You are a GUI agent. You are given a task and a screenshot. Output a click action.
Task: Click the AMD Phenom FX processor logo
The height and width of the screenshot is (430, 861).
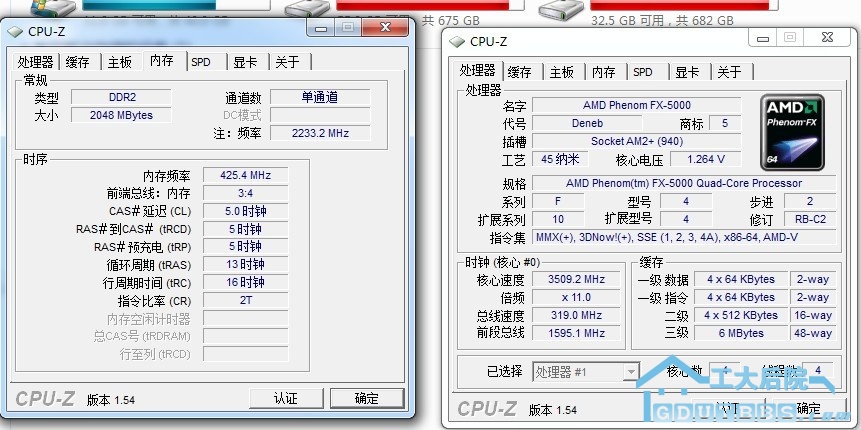point(791,132)
